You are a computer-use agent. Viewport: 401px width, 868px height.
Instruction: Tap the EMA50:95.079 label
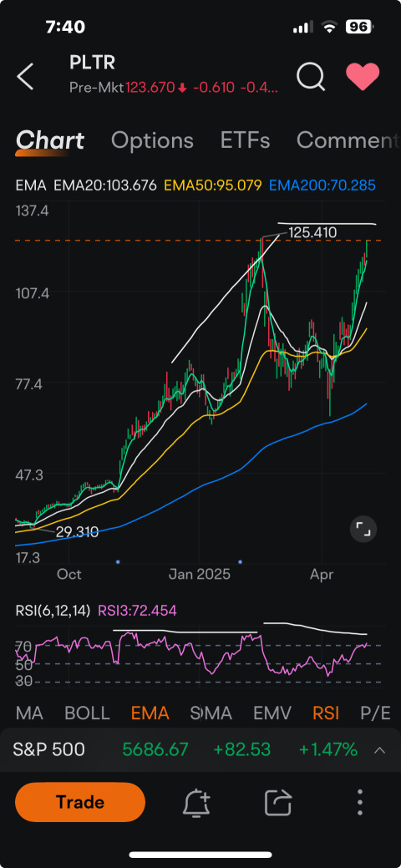[212, 185]
